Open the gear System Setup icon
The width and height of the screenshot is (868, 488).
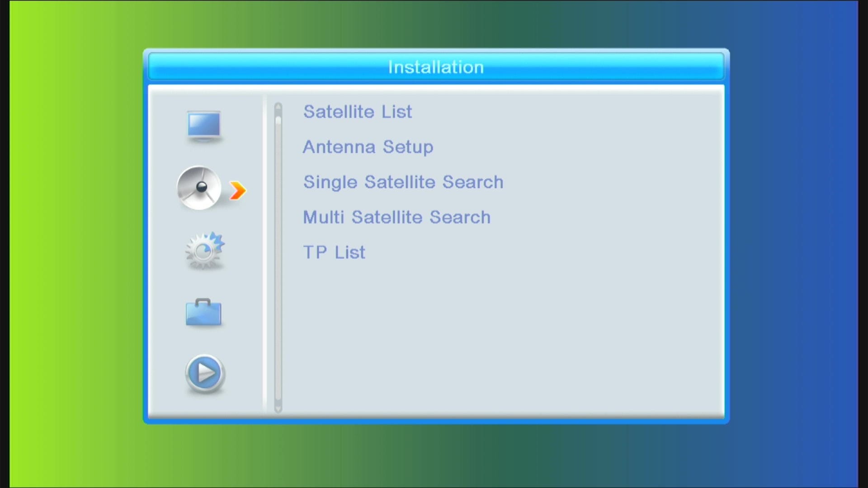205,251
